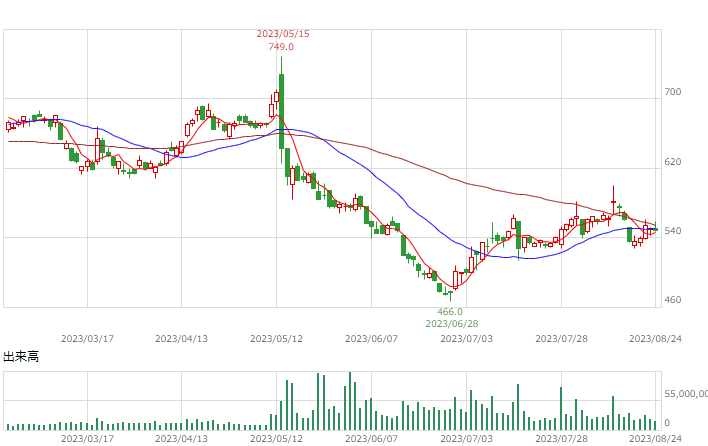Viewport: 708px width, 446px height.
Task: Click the volume axis 0 label
Action: [x=667, y=423]
